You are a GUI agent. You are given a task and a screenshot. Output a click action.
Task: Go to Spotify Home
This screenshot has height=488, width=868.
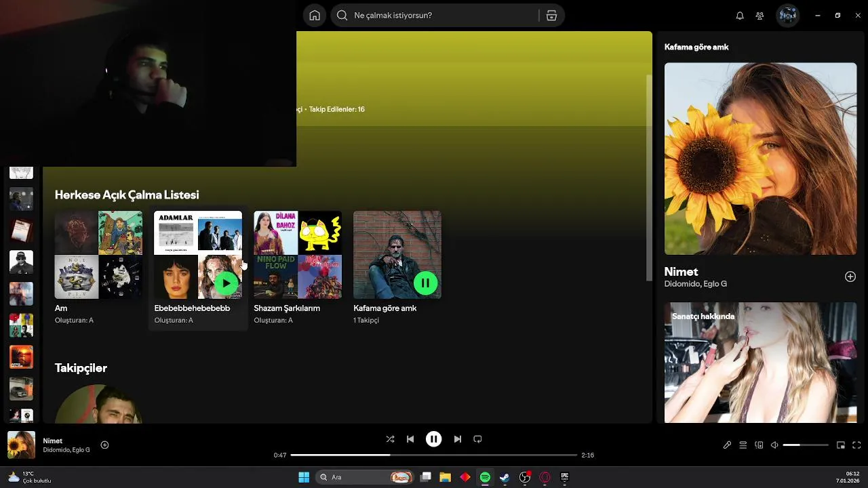(315, 16)
